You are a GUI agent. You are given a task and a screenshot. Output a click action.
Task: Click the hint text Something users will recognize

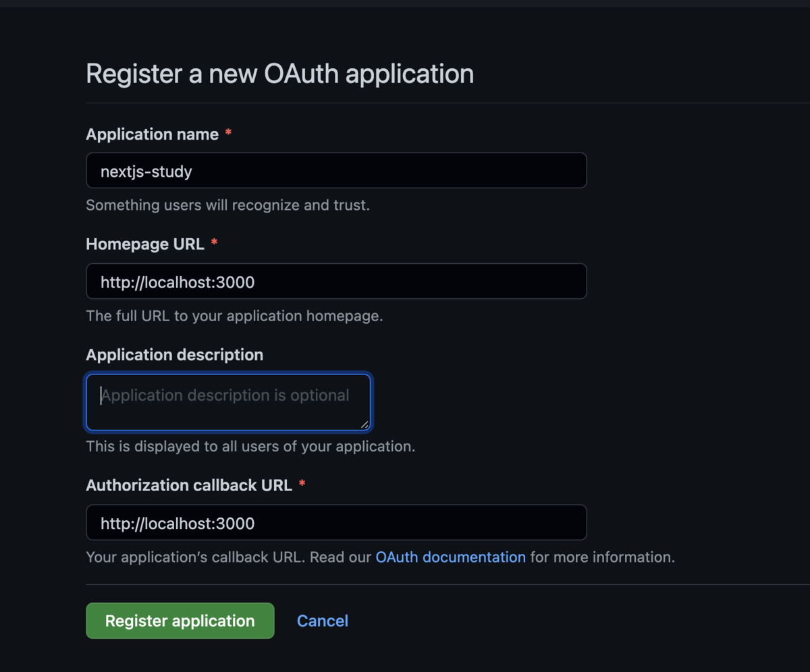click(x=227, y=205)
